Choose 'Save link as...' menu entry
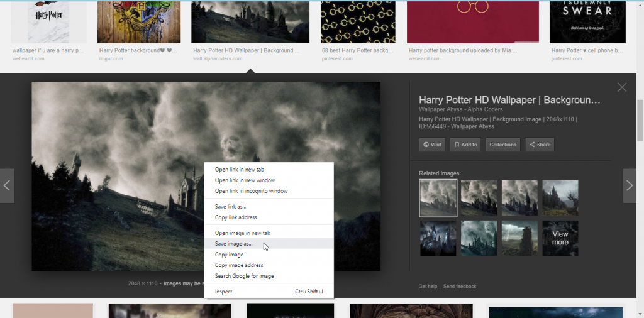Screen dimensions: 644x318 (x=269, y=206)
